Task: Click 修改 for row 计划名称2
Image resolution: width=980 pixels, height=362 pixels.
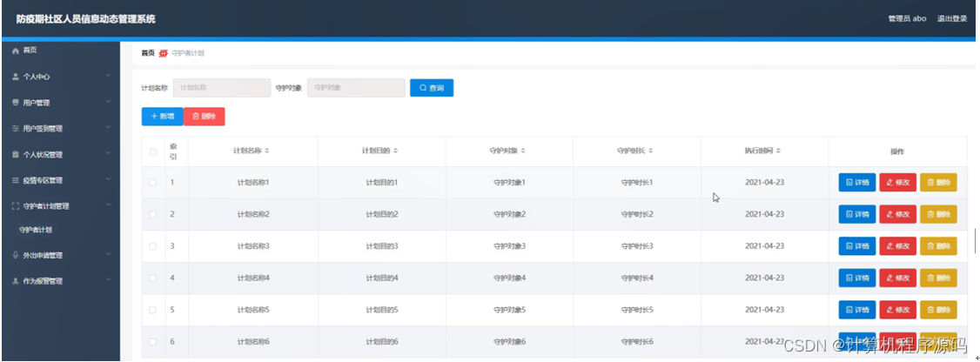Action: click(x=897, y=214)
